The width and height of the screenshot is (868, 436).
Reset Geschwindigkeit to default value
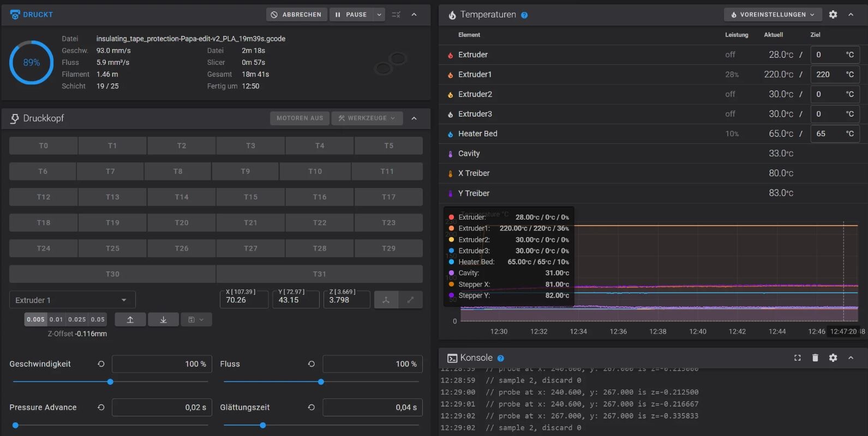click(x=101, y=364)
